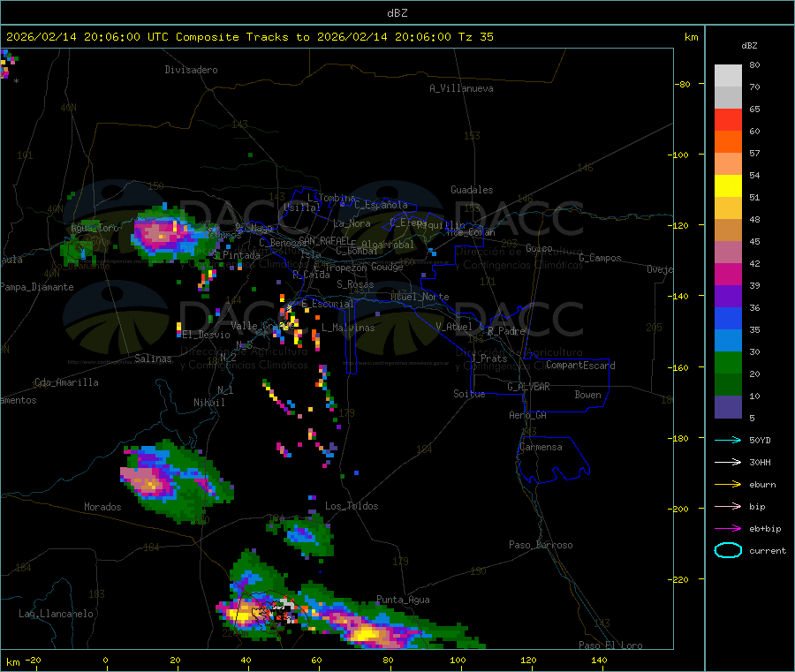This screenshot has width=795, height=672.
Task: Click the L_Malvinas place label
Action: click(348, 328)
